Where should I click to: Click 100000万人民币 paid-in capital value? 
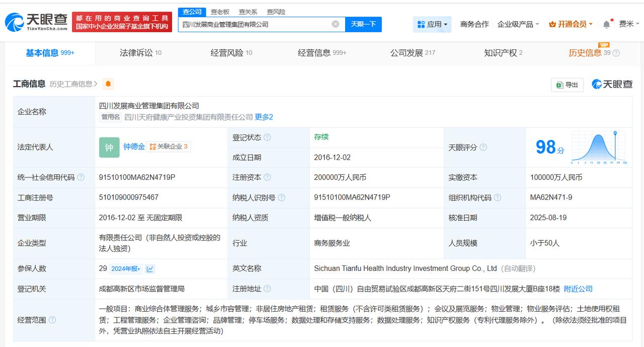click(x=556, y=177)
